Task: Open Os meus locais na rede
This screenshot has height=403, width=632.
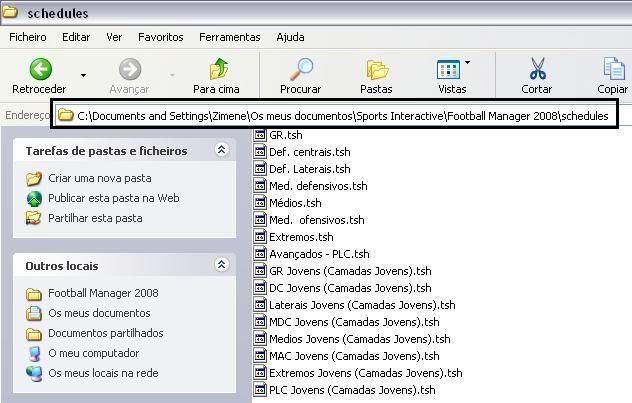Action: click(103, 373)
